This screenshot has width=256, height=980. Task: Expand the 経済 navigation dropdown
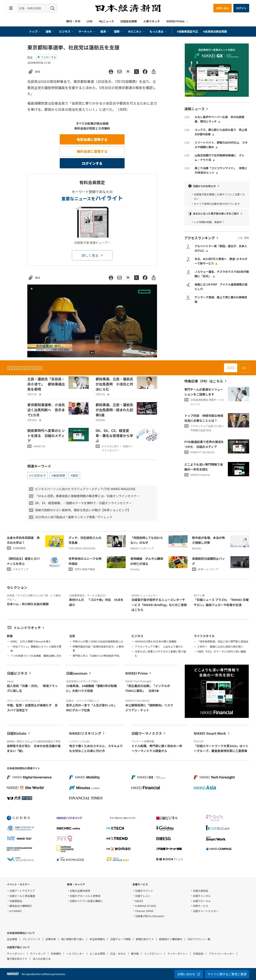click(x=104, y=32)
